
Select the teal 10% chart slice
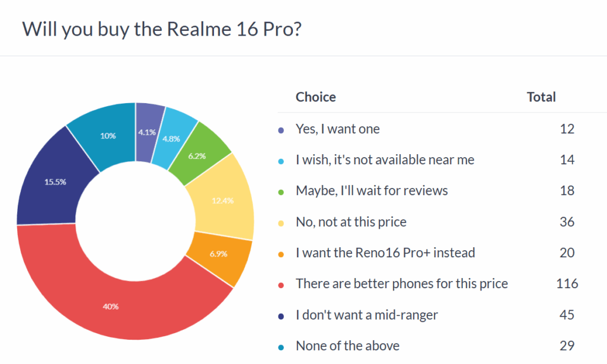click(x=108, y=135)
